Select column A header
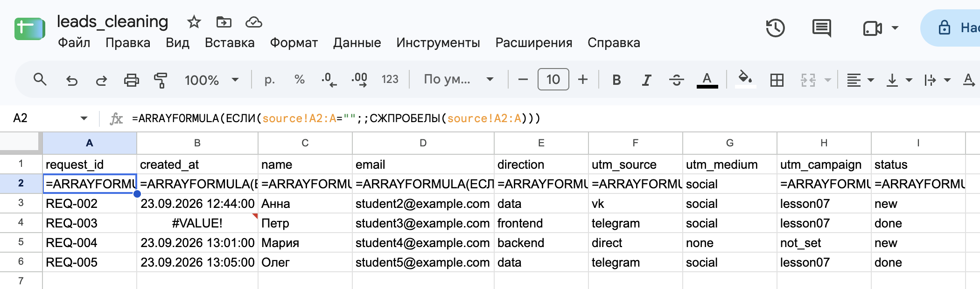Image resolution: width=980 pixels, height=289 pixels. 90,143
